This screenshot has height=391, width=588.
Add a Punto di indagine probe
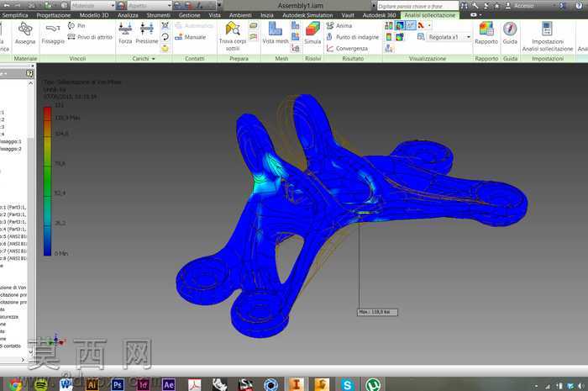click(353, 37)
